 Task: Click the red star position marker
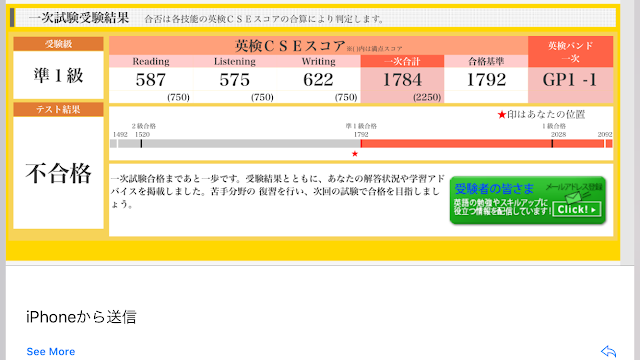[355, 154]
